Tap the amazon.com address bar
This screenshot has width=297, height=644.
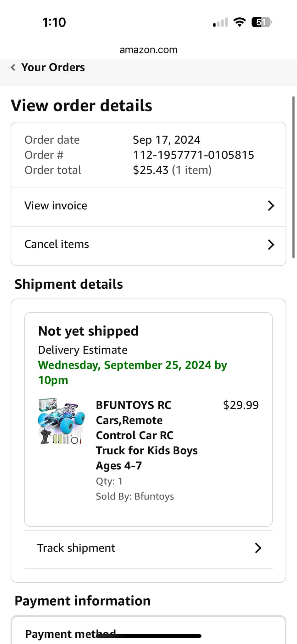148,50
